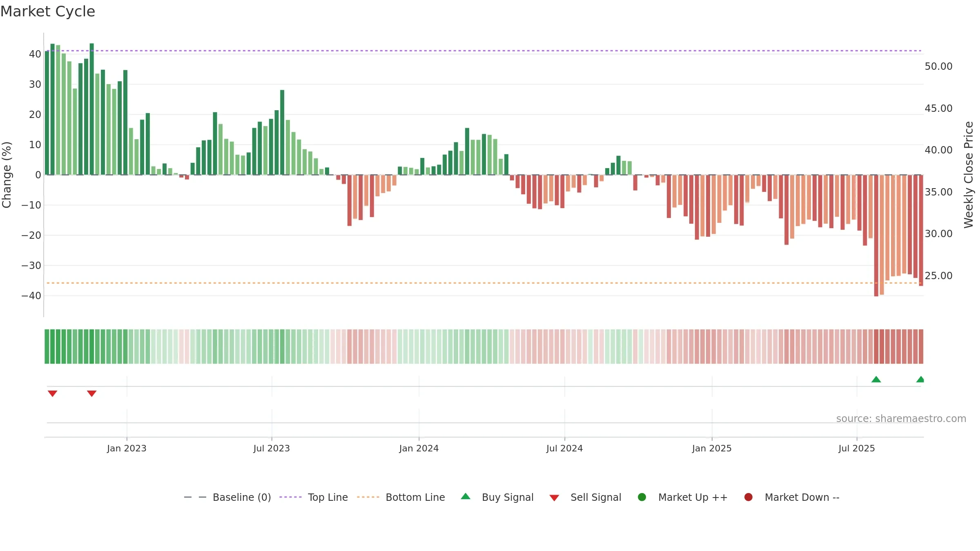The height and width of the screenshot is (551, 980).
Task: Click the Weekly Close Price axis title
Action: (969, 175)
